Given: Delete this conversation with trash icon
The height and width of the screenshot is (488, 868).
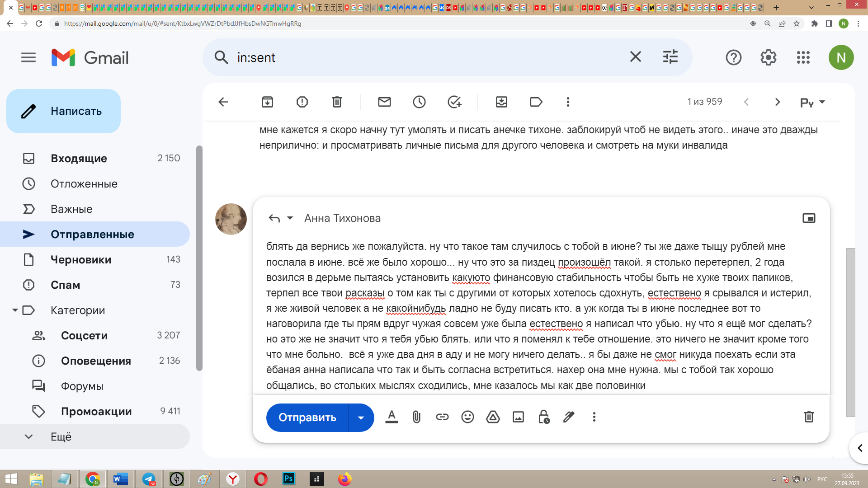Looking at the screenshot, I should [337, 102].
